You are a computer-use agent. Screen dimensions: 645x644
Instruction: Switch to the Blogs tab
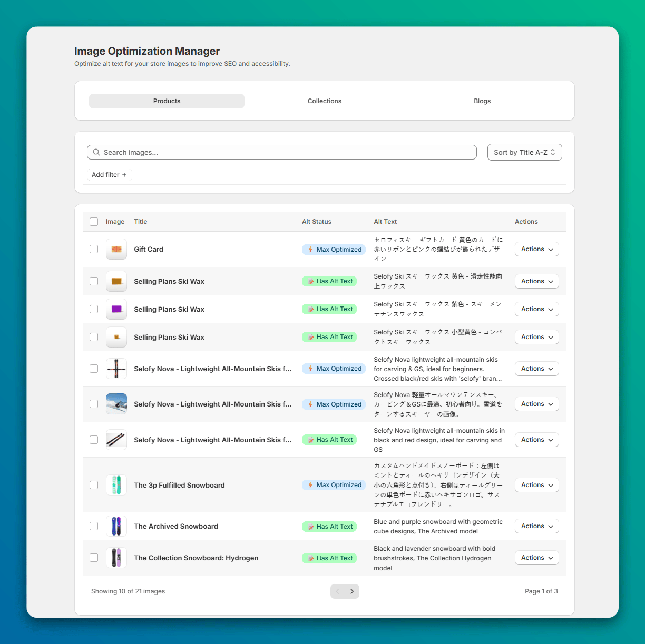point(482,101)
